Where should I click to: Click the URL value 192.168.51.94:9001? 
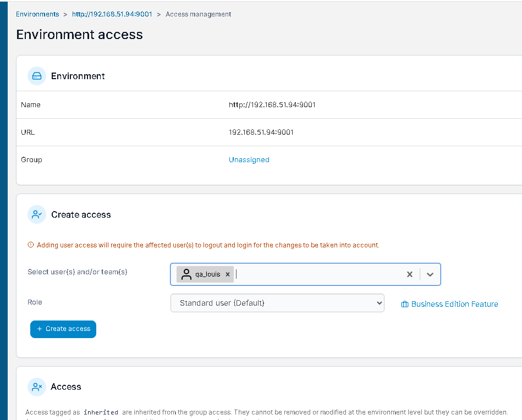pos(261,132)
